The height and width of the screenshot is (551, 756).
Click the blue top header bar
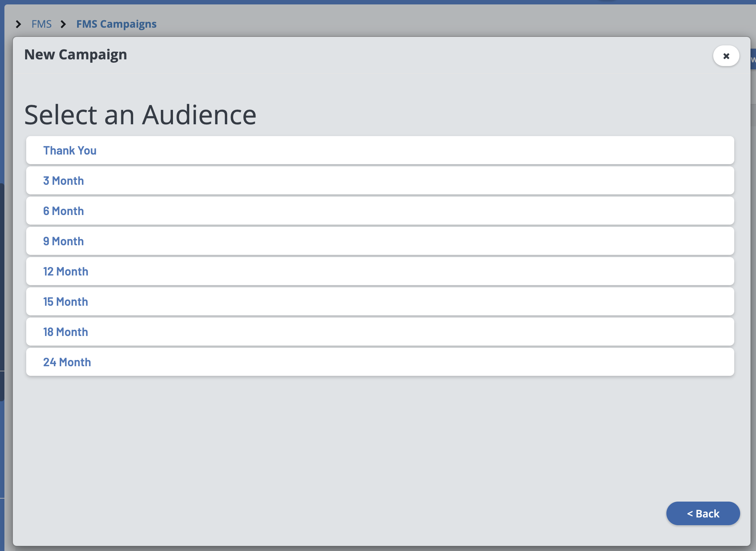point(369,2)
